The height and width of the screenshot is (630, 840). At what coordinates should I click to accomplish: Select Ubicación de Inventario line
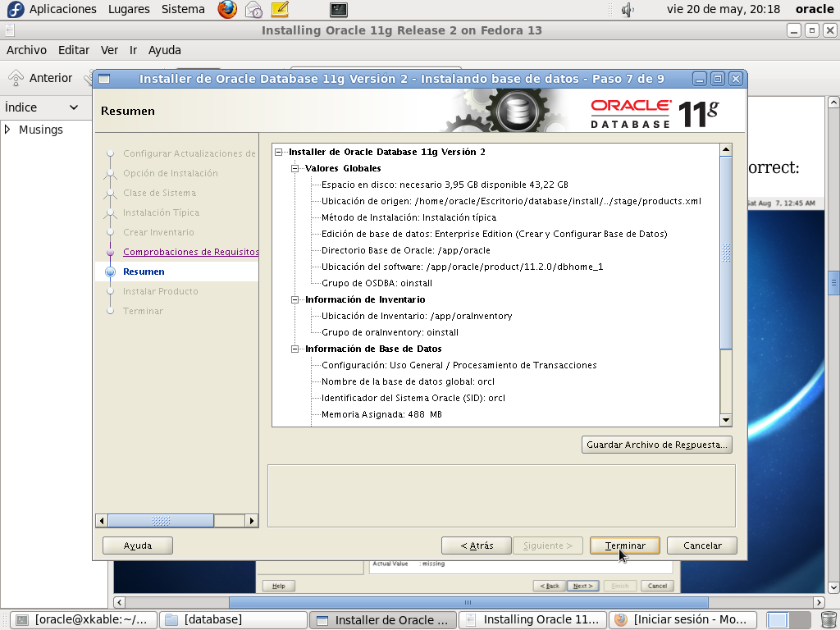(x=417, y=316)
